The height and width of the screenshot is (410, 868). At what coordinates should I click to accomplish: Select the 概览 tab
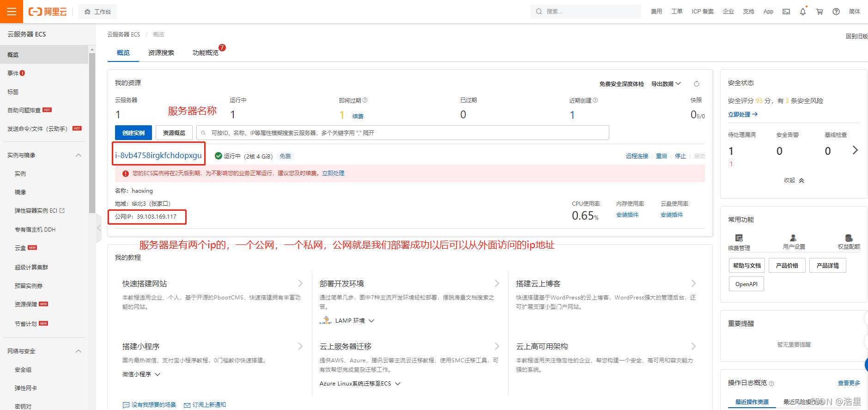coord(123,53)
